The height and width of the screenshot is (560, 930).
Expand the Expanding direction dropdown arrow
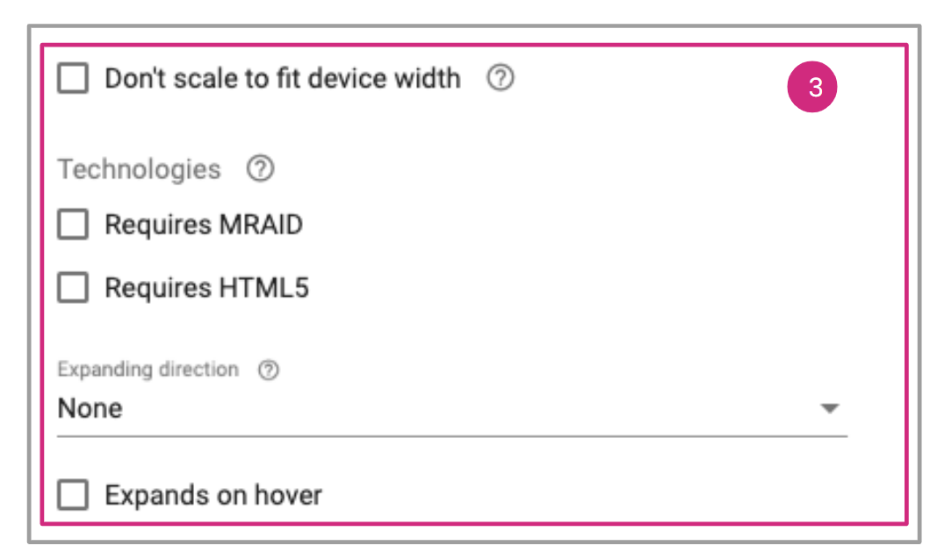click(829, 409)
